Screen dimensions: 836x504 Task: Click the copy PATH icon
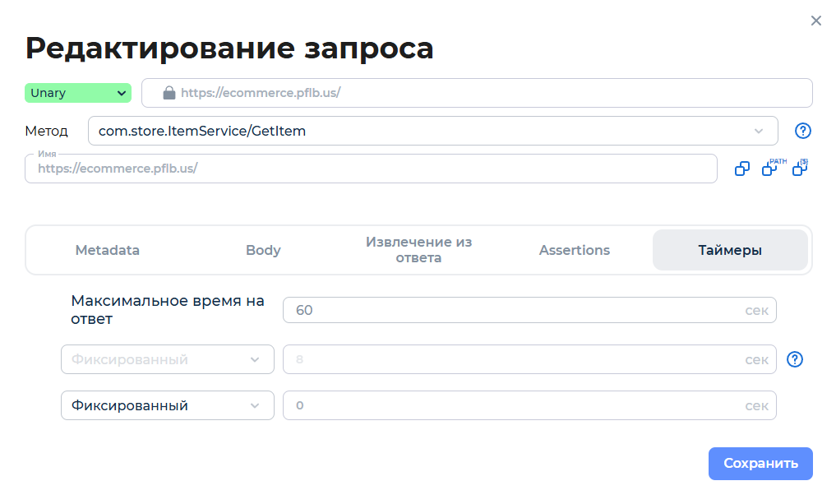click(770, 168)
